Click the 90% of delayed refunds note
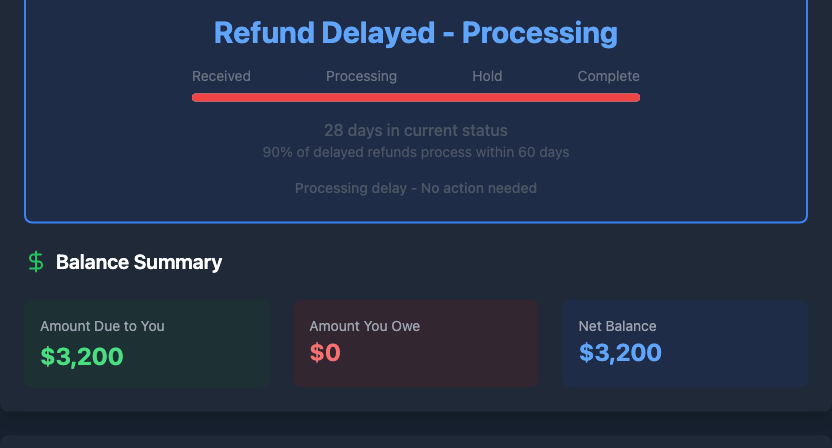The width and height of the screenshot is (832, 448). [416, 152]
